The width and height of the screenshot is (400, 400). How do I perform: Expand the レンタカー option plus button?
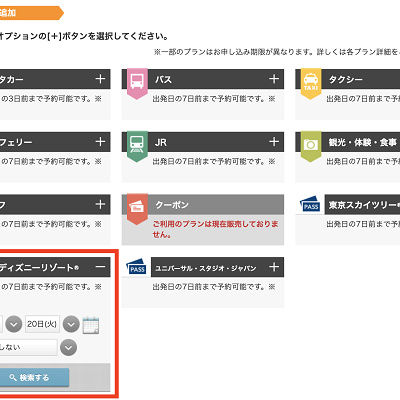100,79
